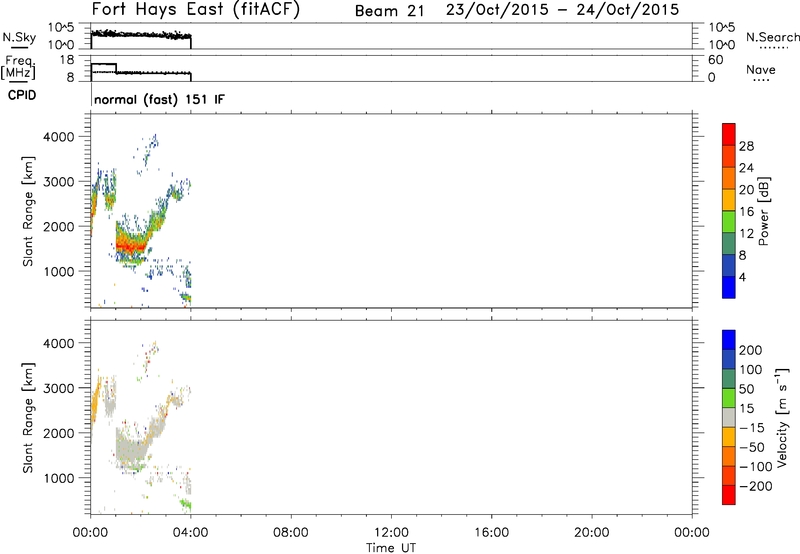Screen dimensions: 800x554
Task: Click the "N.Sky" legend label
Action: [x=19, y=37]
